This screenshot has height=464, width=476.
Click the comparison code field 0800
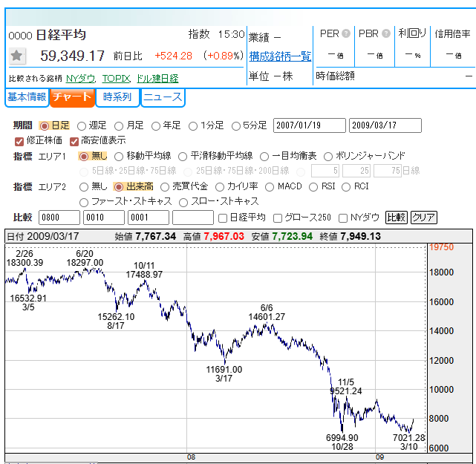pyautogui.click(x=59, y=218)
